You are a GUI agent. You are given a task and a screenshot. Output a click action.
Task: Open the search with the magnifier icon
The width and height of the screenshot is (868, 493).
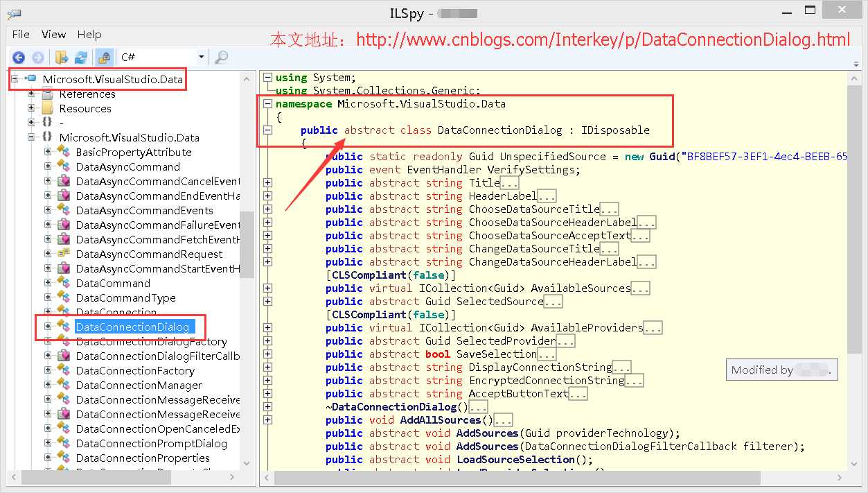[222, 58]
